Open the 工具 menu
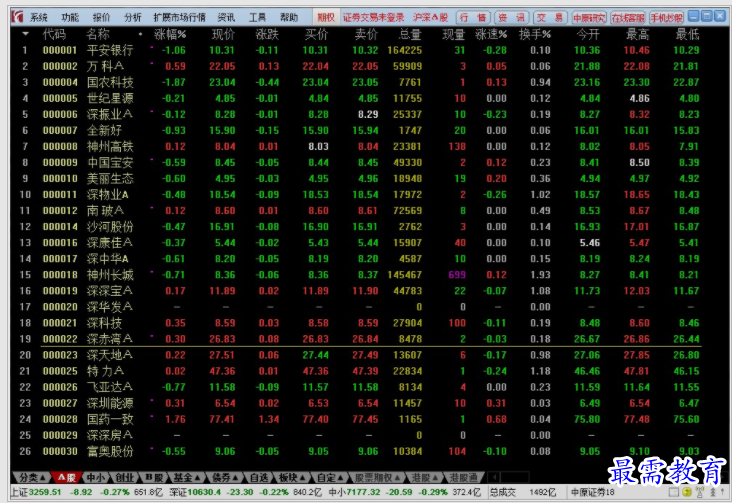Image resolution: width=732 pixels, height=503 pixels. (x=257, y=18)
